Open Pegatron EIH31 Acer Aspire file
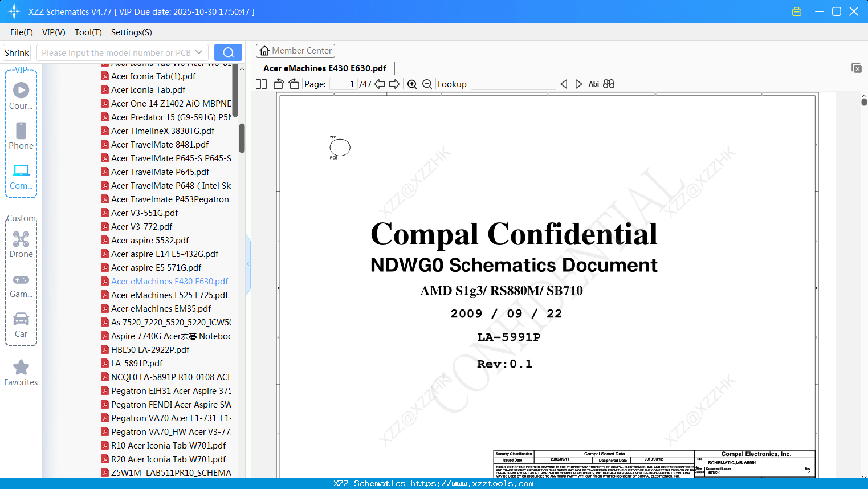 pyautogui.click(x=166, y=391)
